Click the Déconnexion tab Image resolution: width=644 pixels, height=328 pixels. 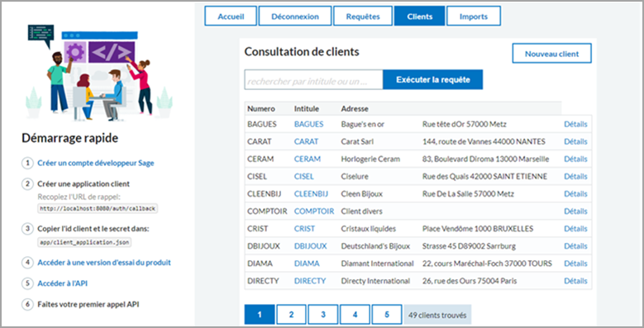coord(295,16)
